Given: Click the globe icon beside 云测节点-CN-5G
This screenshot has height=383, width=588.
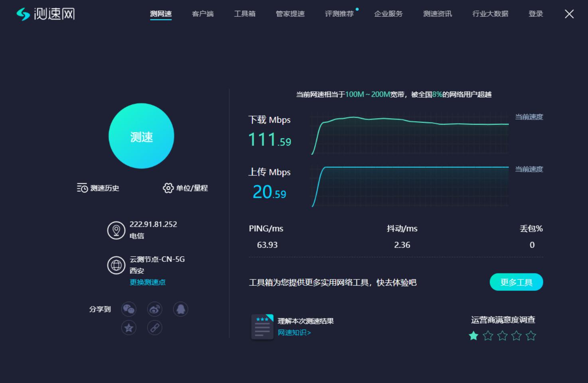Looking at the screenshot, I should pos(116,265).
